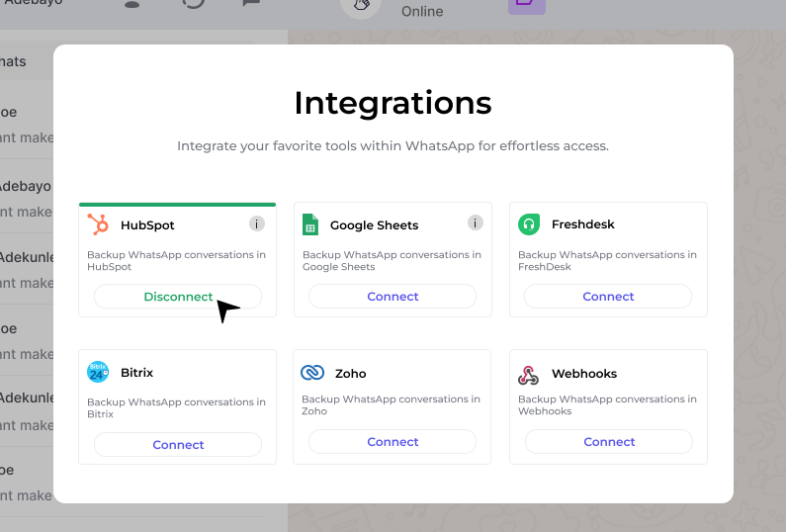786x532 pixels.
Task: Click 'Backup WhatsApp conversations in Webhooks' description
Action: [608, 405]
